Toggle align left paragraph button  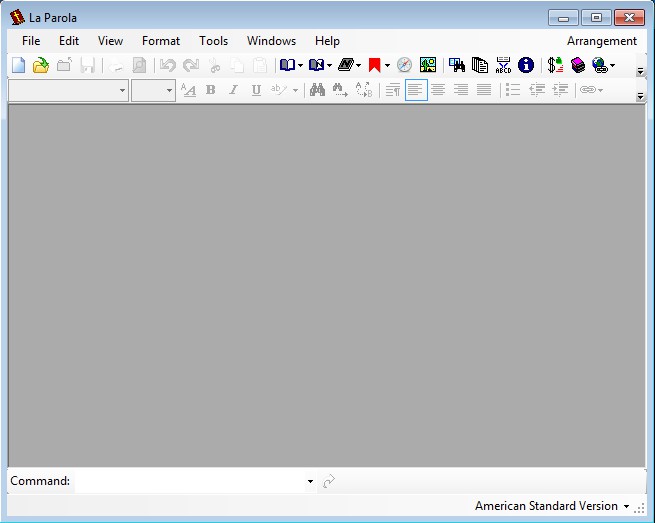(416, 90)
